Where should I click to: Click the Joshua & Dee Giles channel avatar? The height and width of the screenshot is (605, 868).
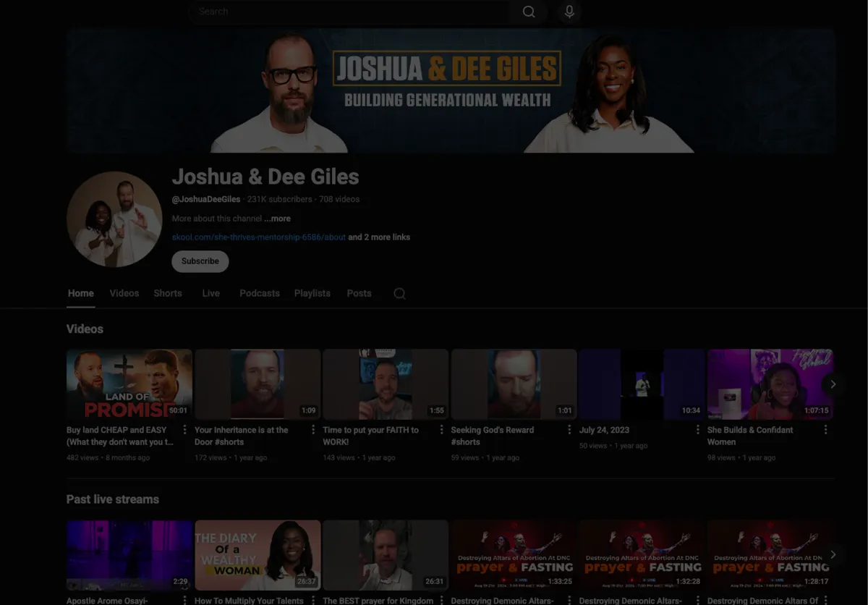pos(114,219)
